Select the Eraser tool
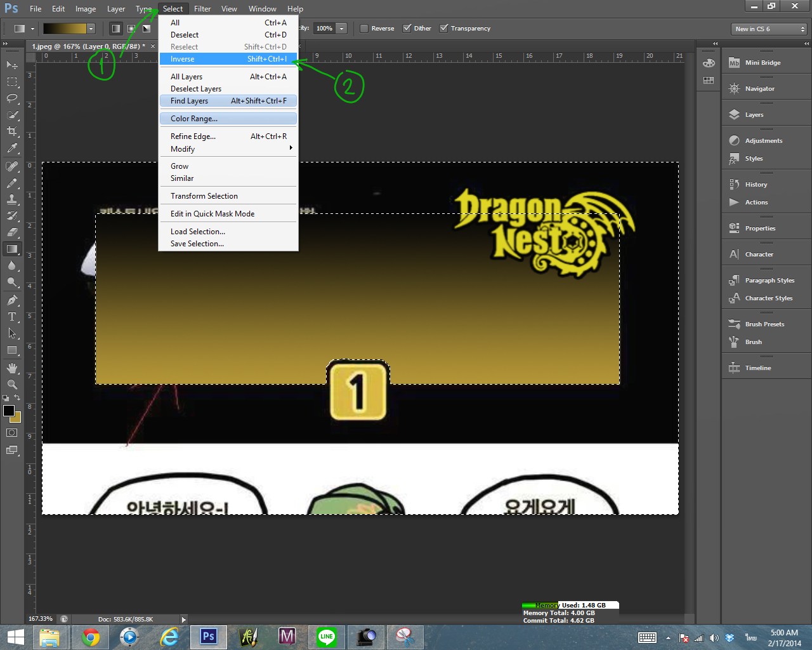 [12, 232]
